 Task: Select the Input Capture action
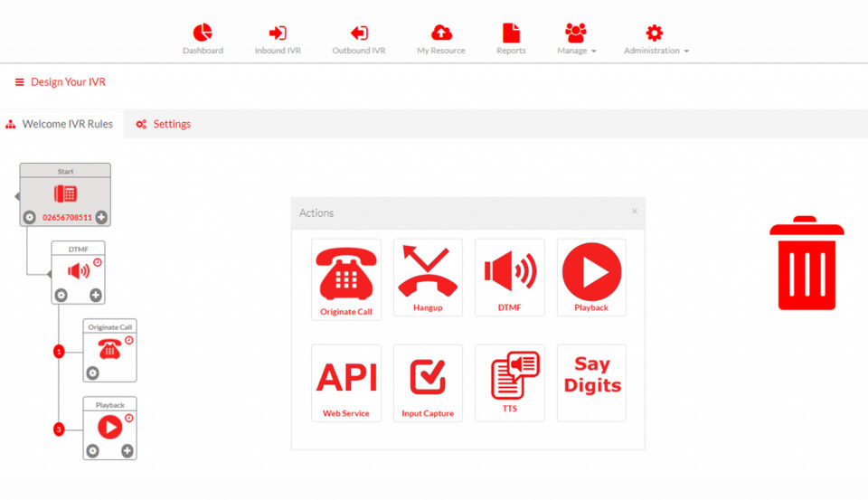(x=428, y=383)
